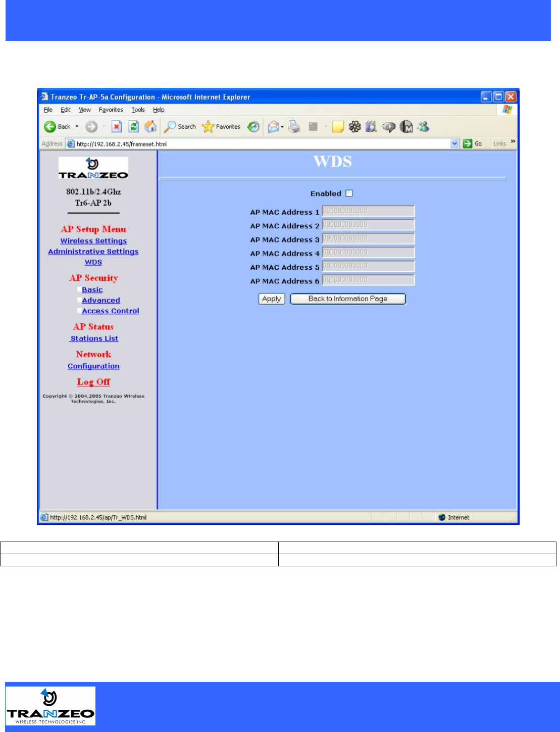Open the File menu
This screenshot has height=732, width=560.
[x=48, y=110]
